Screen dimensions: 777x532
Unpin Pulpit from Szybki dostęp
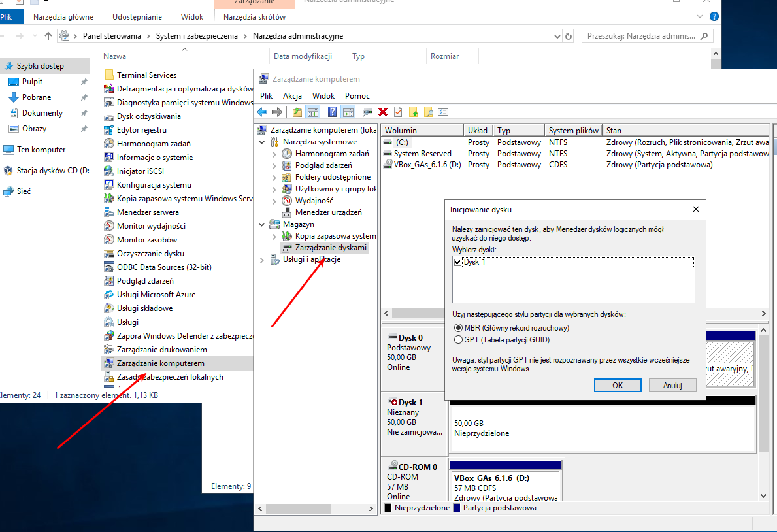84,82
